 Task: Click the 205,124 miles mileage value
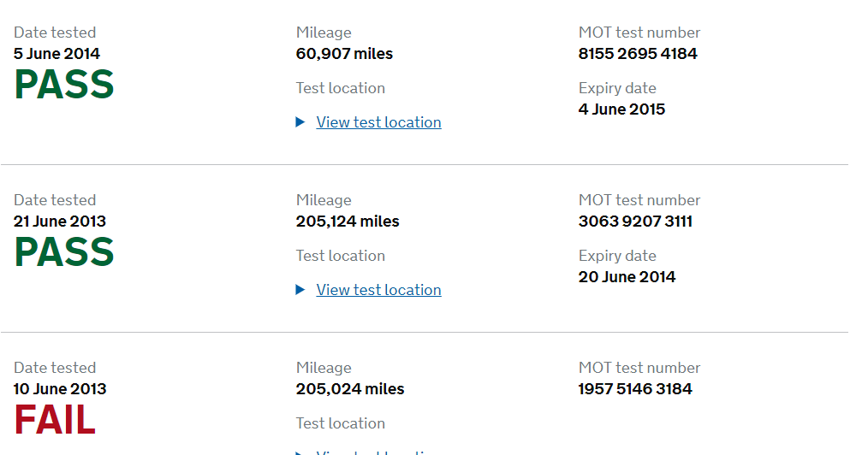pyautogui.click(x=348, y=222)
